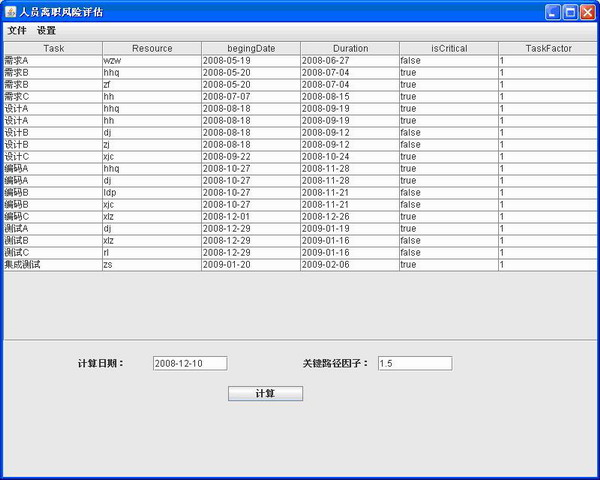Select the 集成测试 task cell
Viewport: 600px width, 480px height.
tap(53, 265)
